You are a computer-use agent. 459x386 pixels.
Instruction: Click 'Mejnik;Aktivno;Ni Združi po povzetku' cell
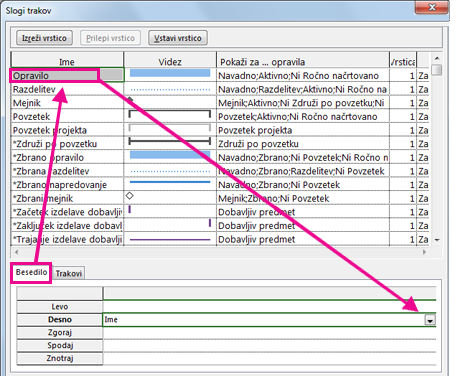tap(303, 103)
